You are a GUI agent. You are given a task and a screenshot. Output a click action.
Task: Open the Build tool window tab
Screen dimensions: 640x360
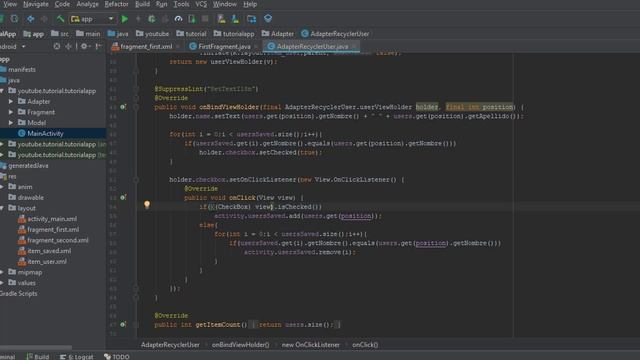click(38, 356)
